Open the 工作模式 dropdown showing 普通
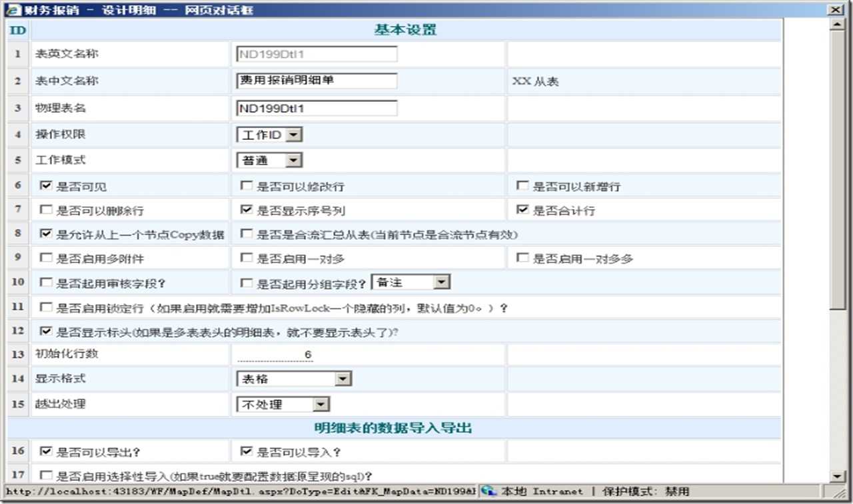Screen dimensions: 853x504 269,160
